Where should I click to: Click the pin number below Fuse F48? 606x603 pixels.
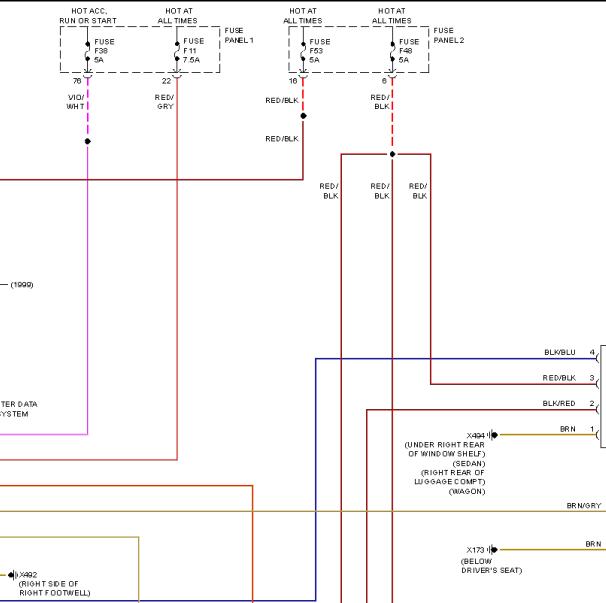(384, 81)
